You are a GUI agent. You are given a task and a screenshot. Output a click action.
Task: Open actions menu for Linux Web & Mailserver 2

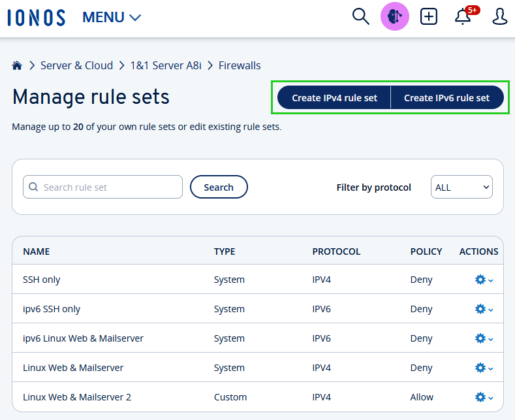(x=483, y=397)
